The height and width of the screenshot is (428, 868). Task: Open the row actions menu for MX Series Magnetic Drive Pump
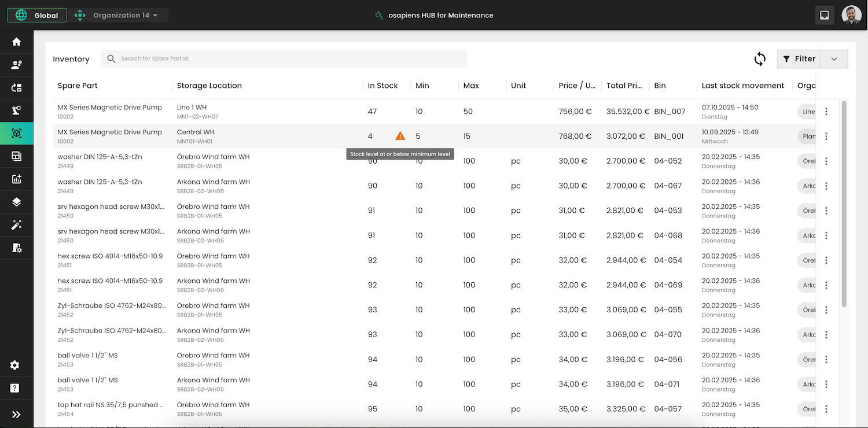click(x=826, y=112)
